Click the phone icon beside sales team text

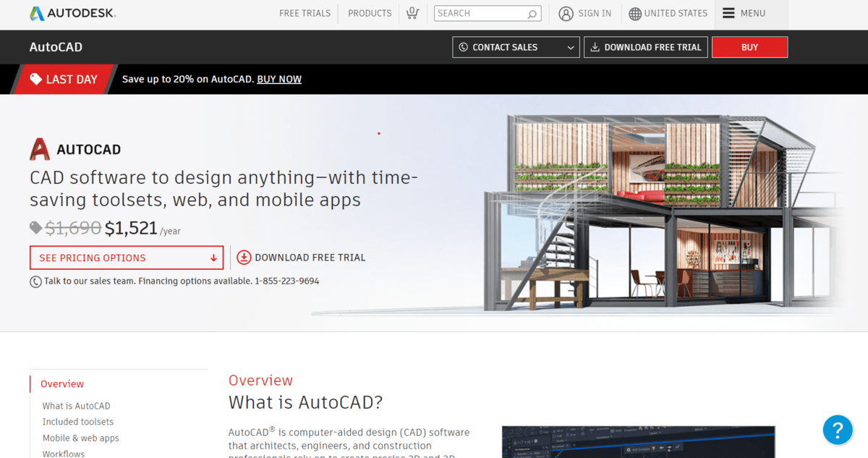coord(35,281)
